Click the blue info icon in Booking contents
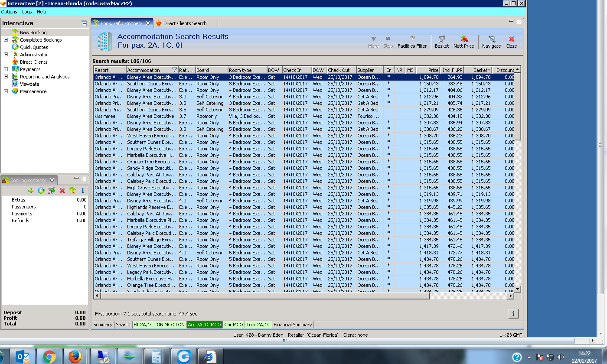Viewport: 607px width, 364px height. click(x=83, y=191)
